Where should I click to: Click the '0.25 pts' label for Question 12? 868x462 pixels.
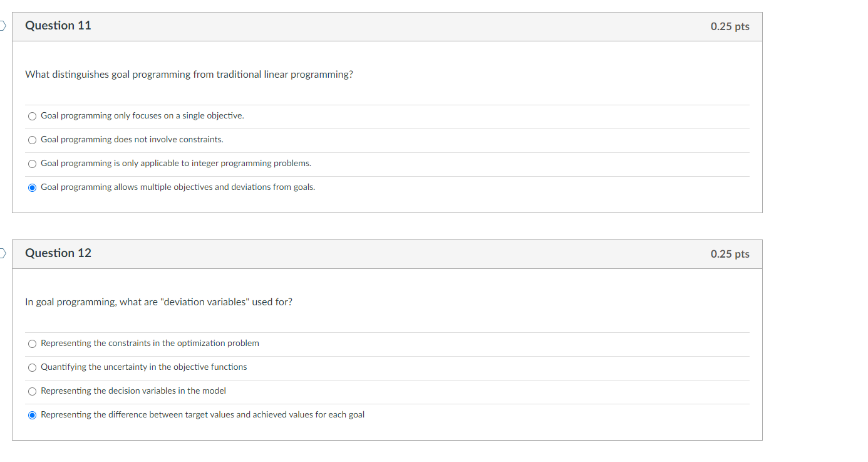[x=730, y=254]
